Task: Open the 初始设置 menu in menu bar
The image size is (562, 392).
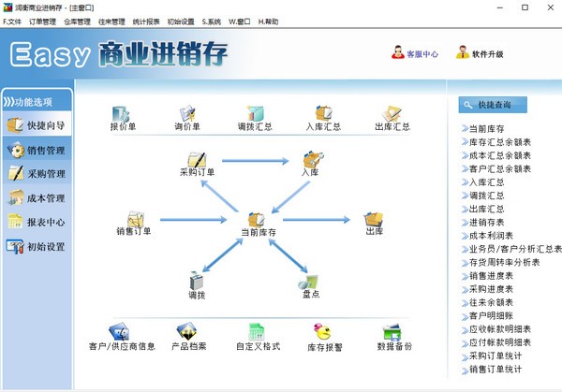Action: pyautogui.click(x=181, y=22)
